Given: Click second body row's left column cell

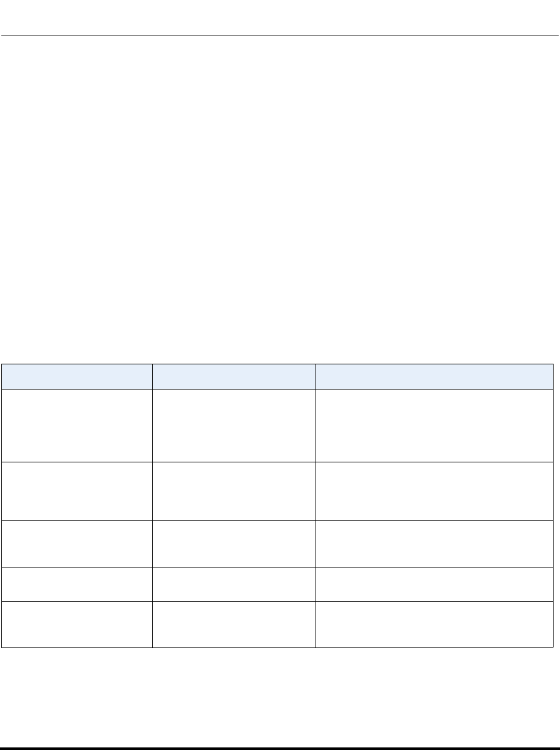Looking at the screenshot, I should (x=77, y=491).
